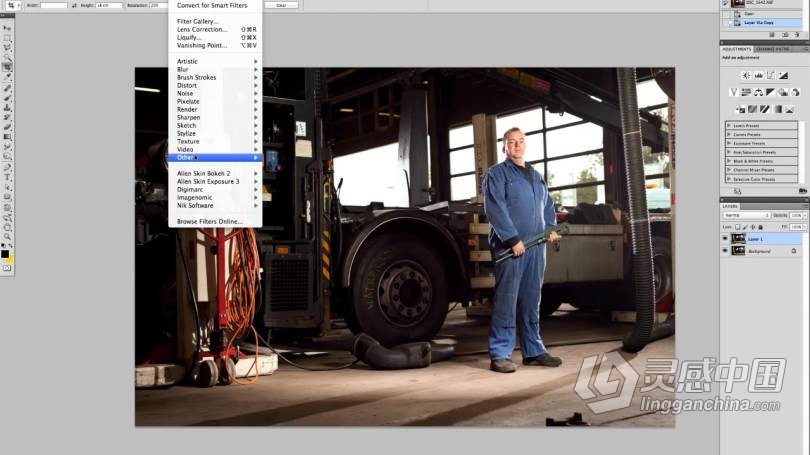Add a Photo Filter adjustment

(783, 92)
